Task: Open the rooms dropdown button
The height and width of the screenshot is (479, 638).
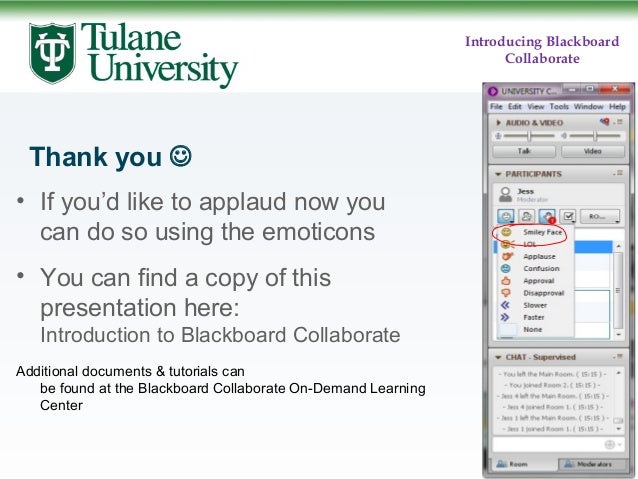Action: tap(600, 216)
